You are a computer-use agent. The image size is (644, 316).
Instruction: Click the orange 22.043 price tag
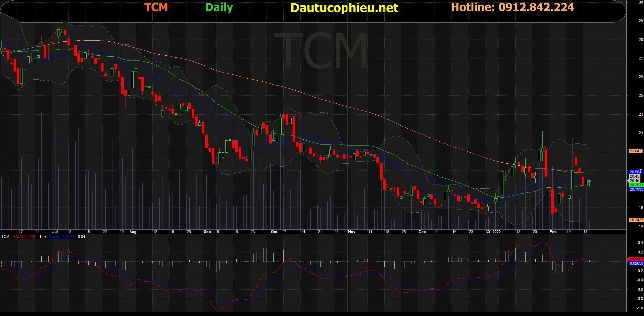(636, 151)
